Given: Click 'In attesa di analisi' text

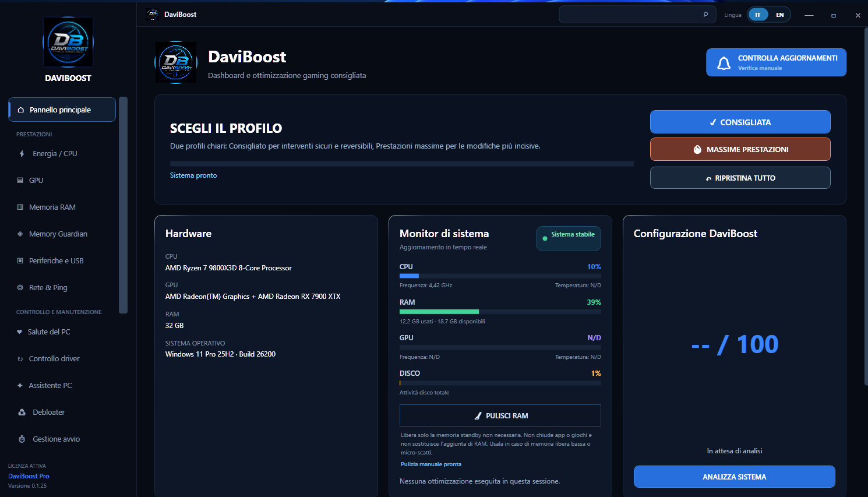Looking at the screenshot, I should click(x=735, y=451).
